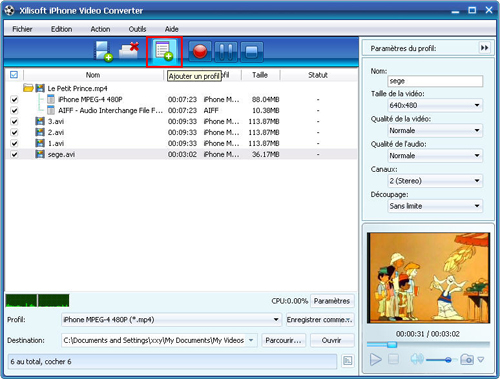
Task: Open the Fichier menu
Action: 22,29
